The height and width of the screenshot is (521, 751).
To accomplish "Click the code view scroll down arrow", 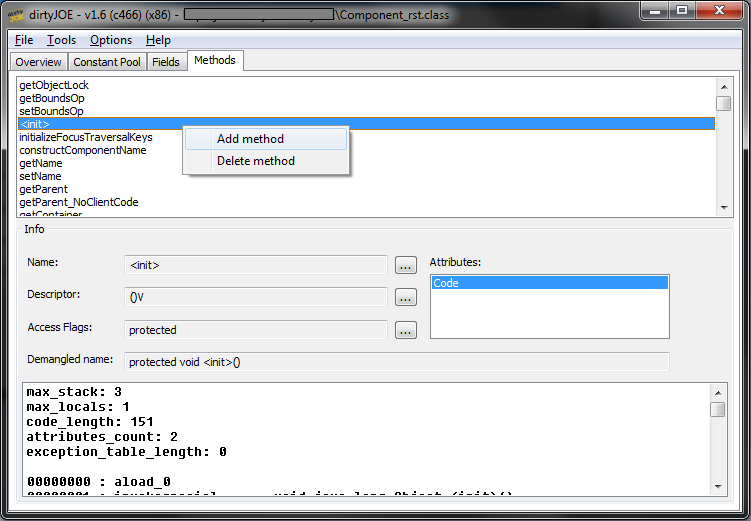I will (717, 487).
